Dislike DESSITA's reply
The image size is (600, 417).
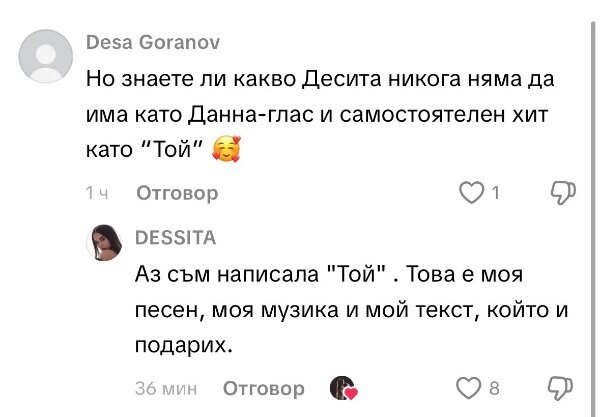pos(563,387)
